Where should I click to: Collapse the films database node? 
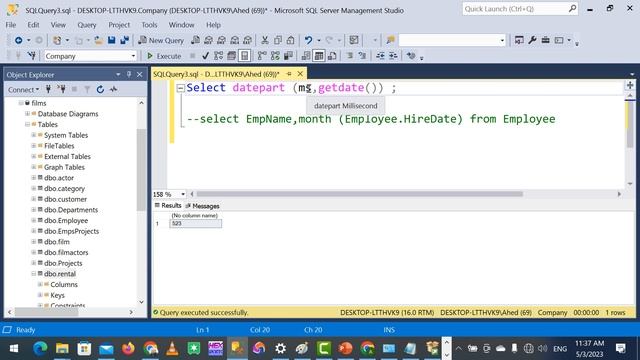coord(21,103)
